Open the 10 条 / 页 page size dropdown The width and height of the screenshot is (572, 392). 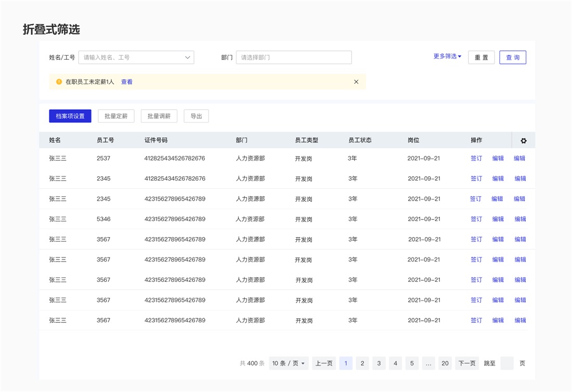point(289,363)
